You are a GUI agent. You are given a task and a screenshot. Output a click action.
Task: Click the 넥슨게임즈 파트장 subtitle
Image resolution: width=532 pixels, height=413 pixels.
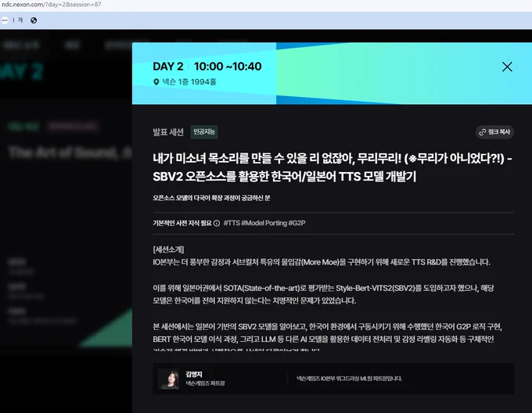(205, 383)
